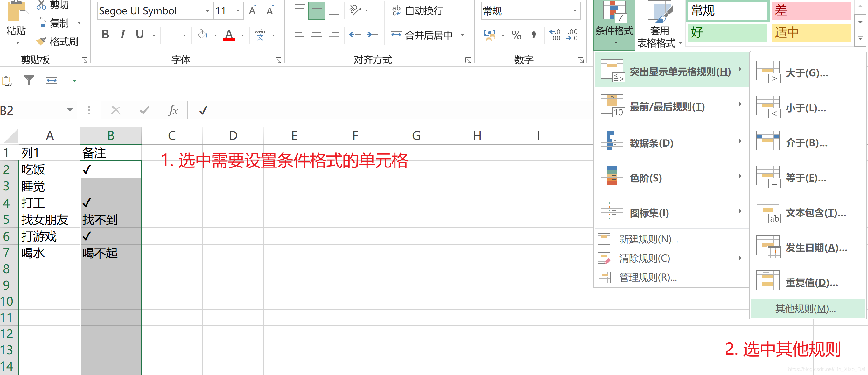Expand the Name Box B2 dropdown arrow
The height and width of the screenshot is (375, 868).
coord(70,110)
